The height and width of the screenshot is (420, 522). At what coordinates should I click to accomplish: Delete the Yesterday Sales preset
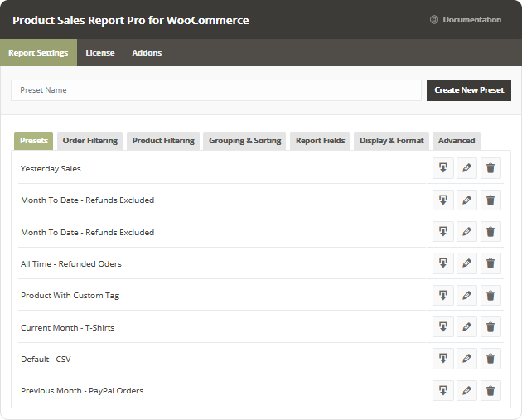(x=491, y=168)
